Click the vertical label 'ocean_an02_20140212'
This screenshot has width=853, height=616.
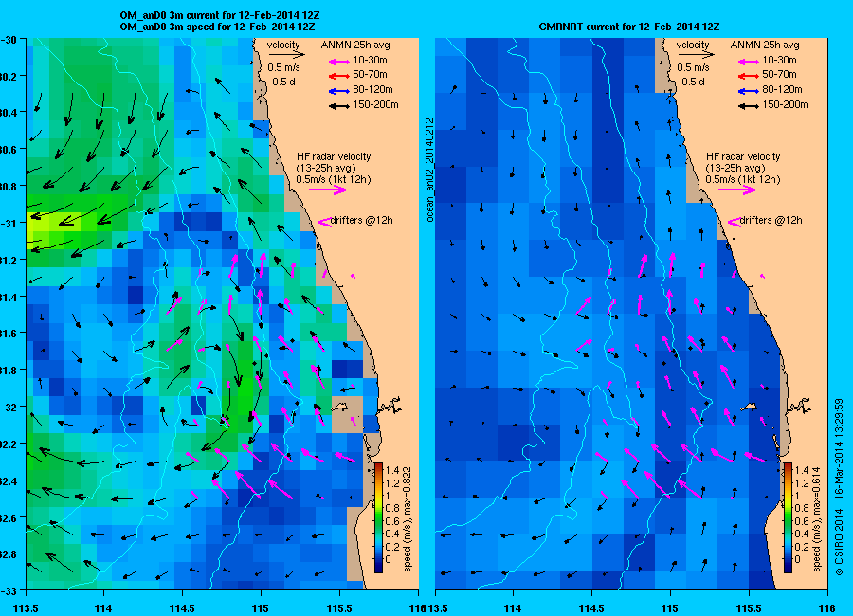click(x=429, y=170)
